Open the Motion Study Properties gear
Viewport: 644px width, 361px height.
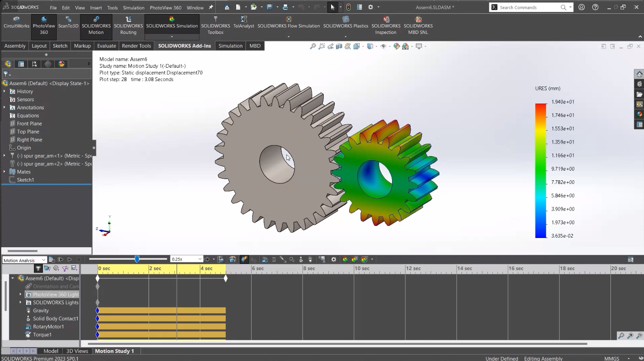coord(334,259)
